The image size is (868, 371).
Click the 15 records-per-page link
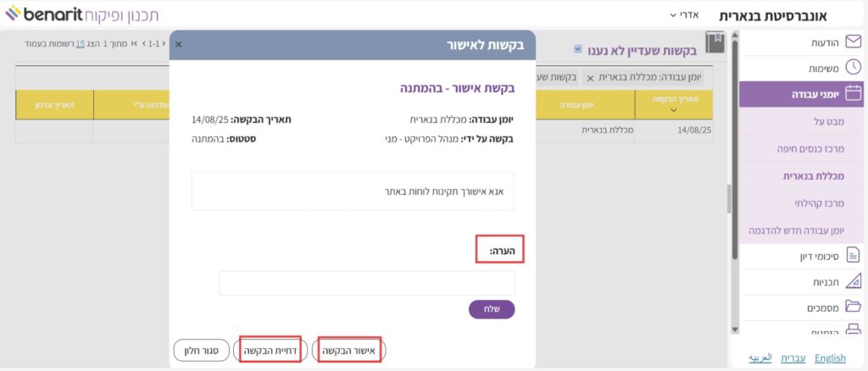[x=81, y=42]
